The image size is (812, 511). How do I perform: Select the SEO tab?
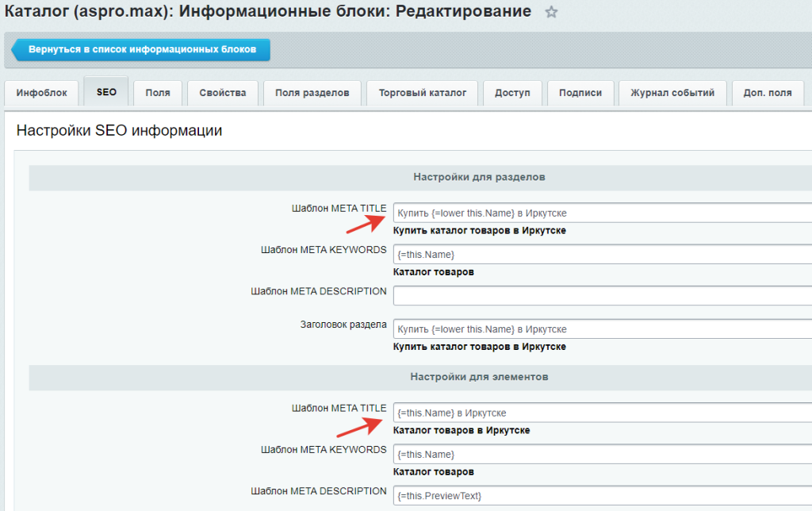106,92
